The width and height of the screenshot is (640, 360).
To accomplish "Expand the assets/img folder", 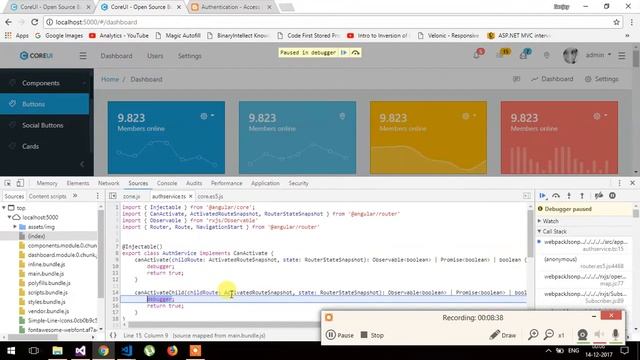I will [x=15, y=227].
